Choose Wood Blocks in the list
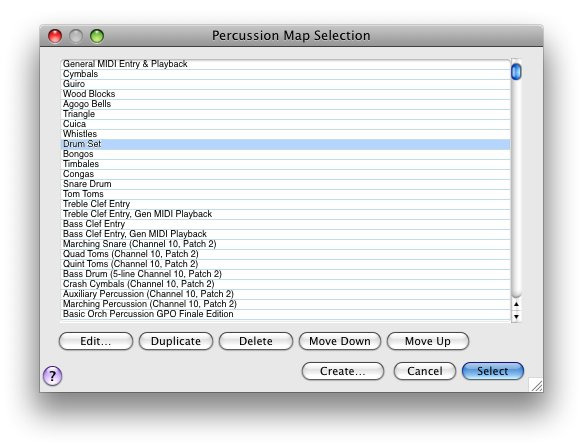Image resolution: width=583 pixels, height=447 pixels. click(x=286, y=94)
